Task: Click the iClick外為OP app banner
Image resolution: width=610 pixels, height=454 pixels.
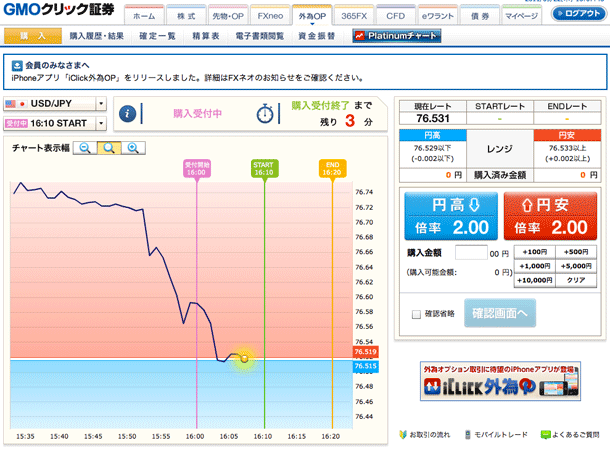Action: coord(500,381)
